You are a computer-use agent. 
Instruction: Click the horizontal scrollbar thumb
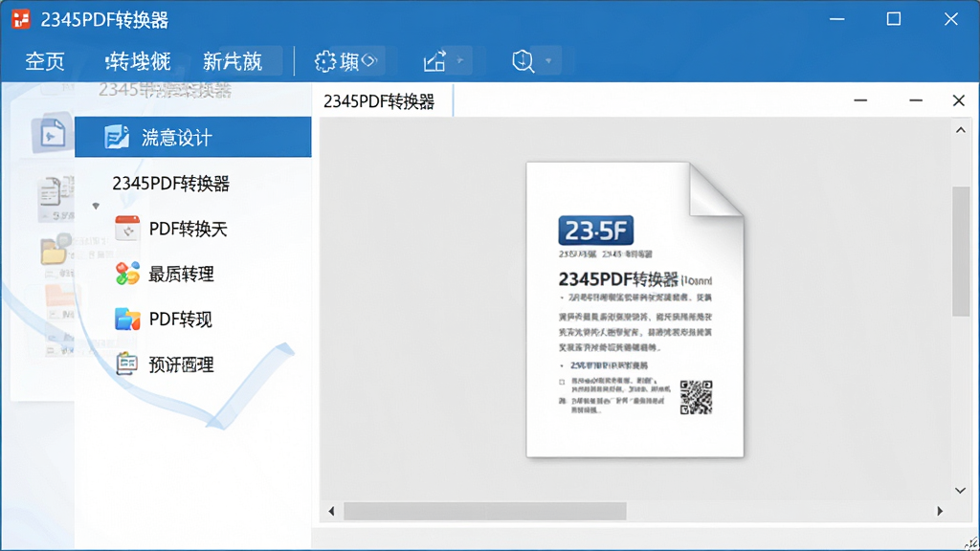pos(485,511)
